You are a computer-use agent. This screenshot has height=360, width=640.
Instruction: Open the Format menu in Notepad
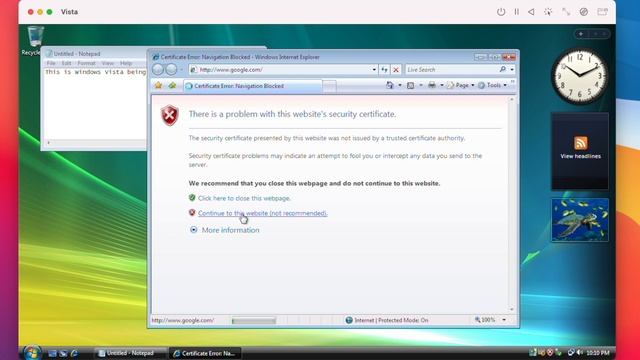point(87,63)
